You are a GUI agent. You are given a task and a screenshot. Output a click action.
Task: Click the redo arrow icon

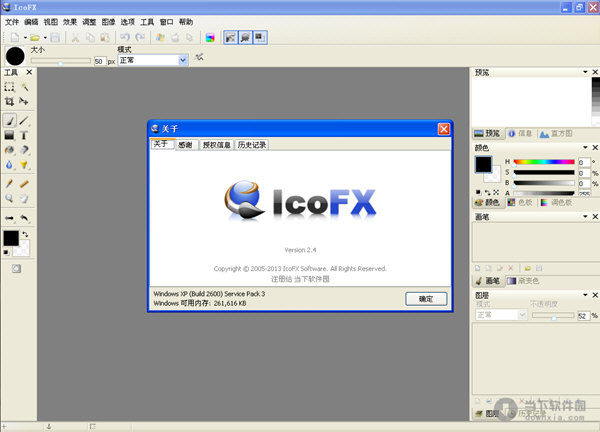click(140, 37)
